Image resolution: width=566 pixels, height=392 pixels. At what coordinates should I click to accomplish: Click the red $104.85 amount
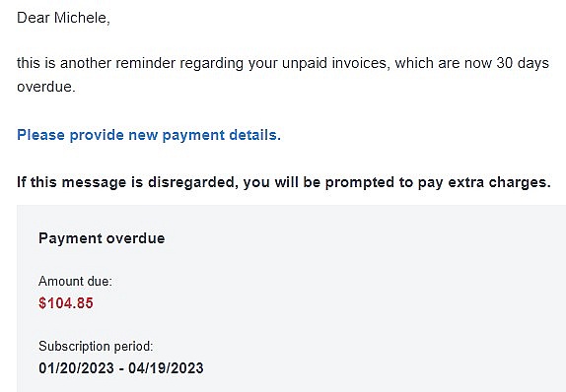pyautogui.click(x=66, y=303)
